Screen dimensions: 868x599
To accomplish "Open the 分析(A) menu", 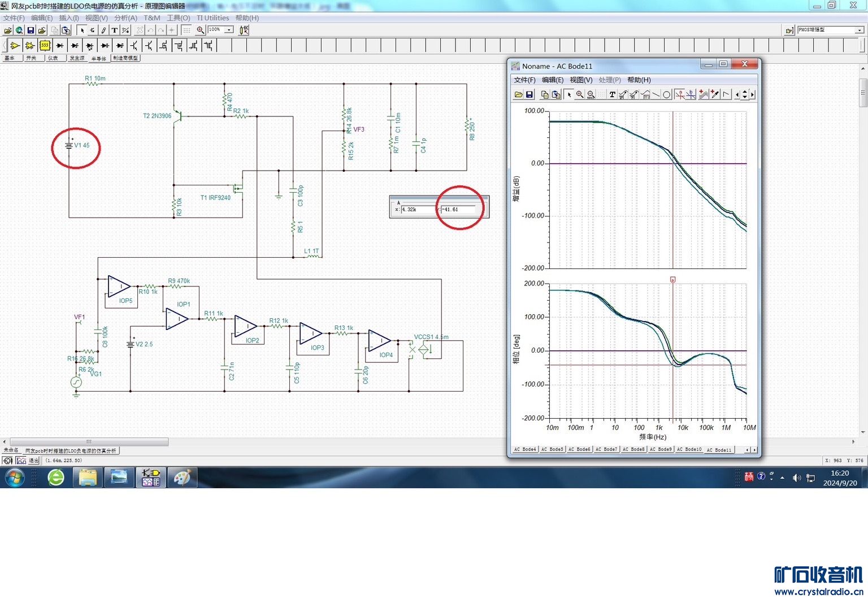I will pos(125,18).
